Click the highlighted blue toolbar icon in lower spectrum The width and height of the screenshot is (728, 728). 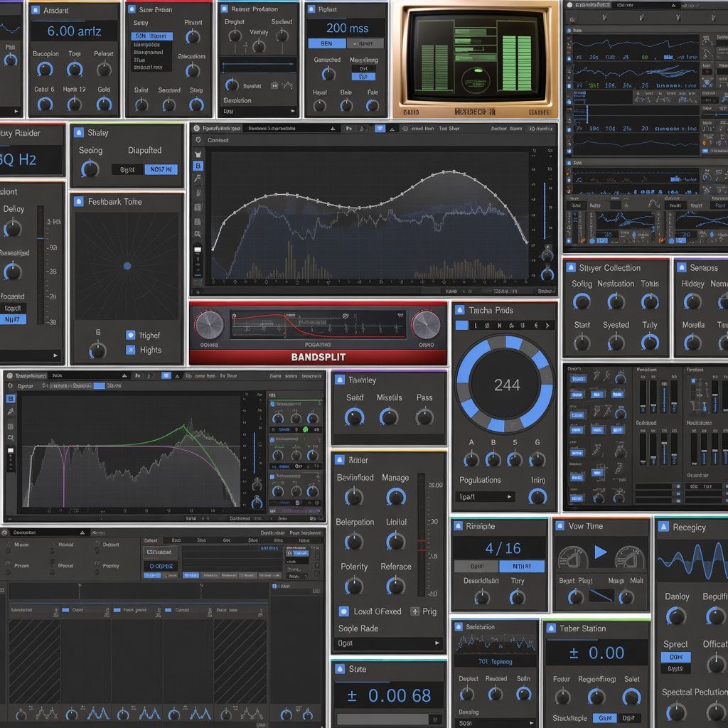166,375
